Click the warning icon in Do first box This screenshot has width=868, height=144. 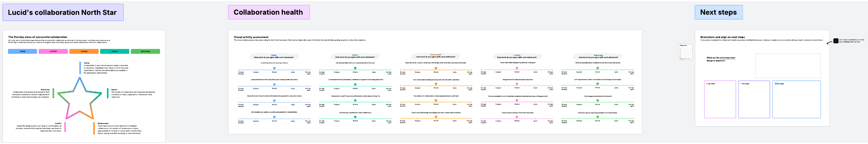(707, 84)
